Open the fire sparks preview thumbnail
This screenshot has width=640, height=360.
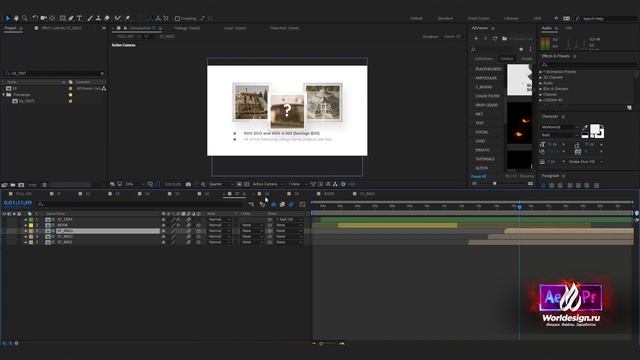click(x=520, y=122)
